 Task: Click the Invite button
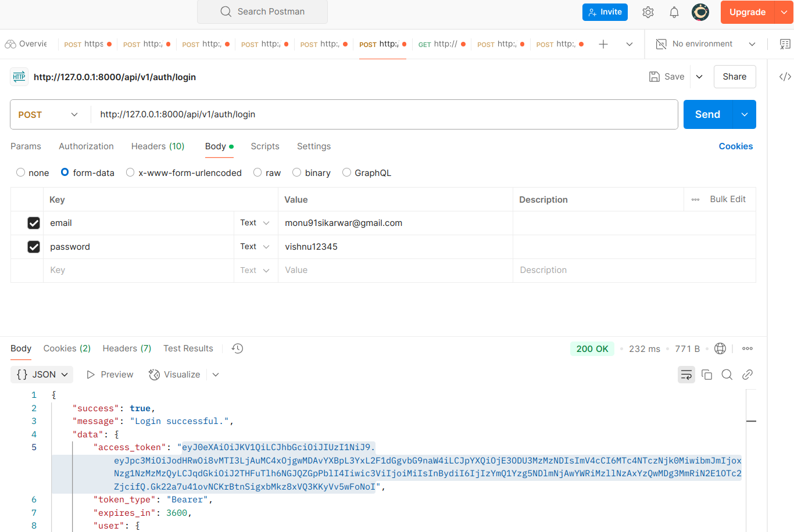(x=605, y=12)
